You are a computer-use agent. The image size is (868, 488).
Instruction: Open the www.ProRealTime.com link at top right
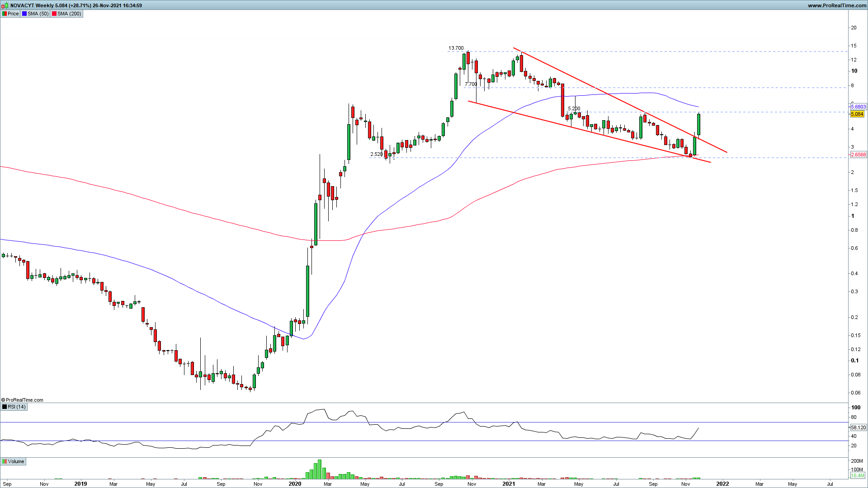pyautogui.click(x=837, y=5)
